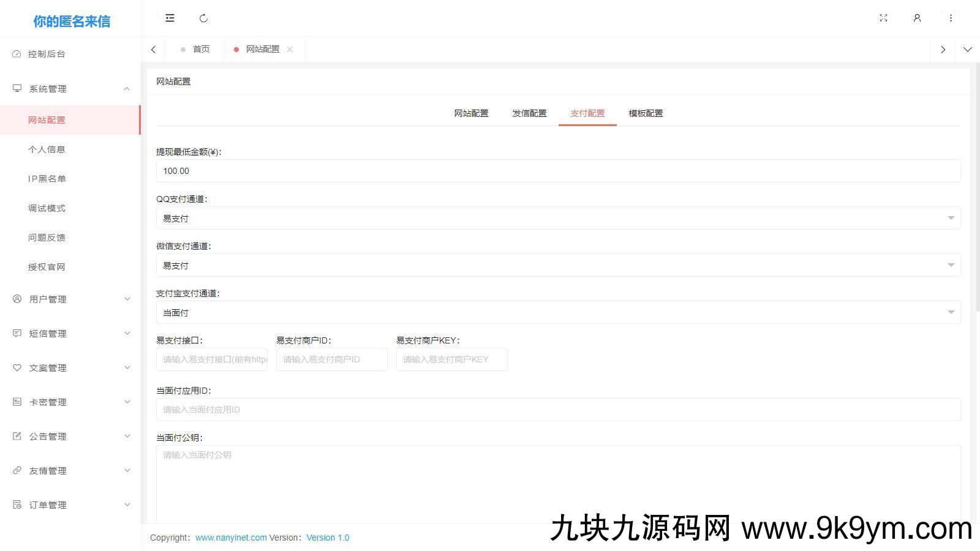
Task: Open the 控制后台 dashboard
Action: click(x=47, y=54)
